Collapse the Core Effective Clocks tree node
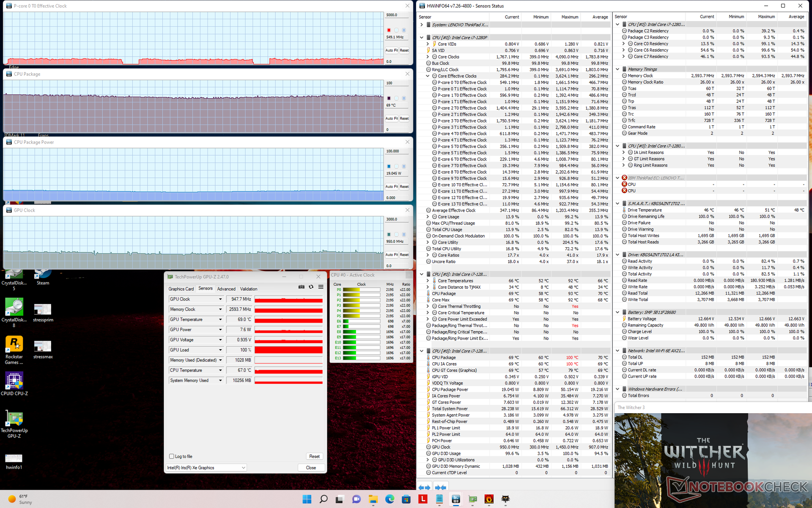812x508 pixels. (428, 76)
